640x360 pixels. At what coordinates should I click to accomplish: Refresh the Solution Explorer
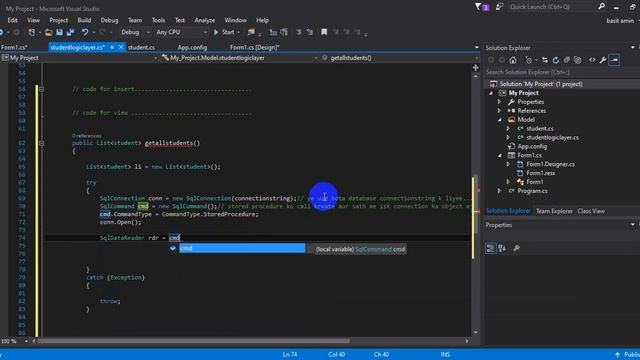556,60
